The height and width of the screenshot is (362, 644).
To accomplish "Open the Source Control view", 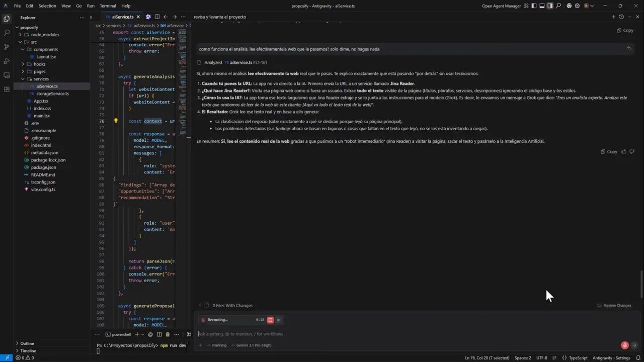I will click(x=7, y=46).
